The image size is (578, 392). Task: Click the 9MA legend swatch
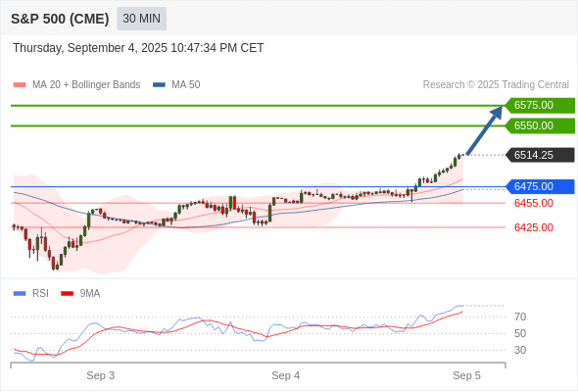click(x=67, y=294)
